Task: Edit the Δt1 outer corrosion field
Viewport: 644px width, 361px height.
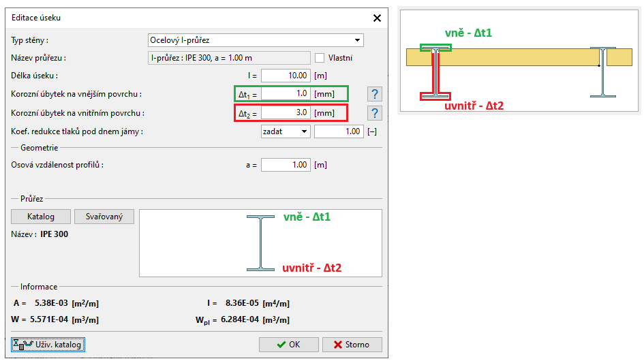Action: [x=286, y=94]
